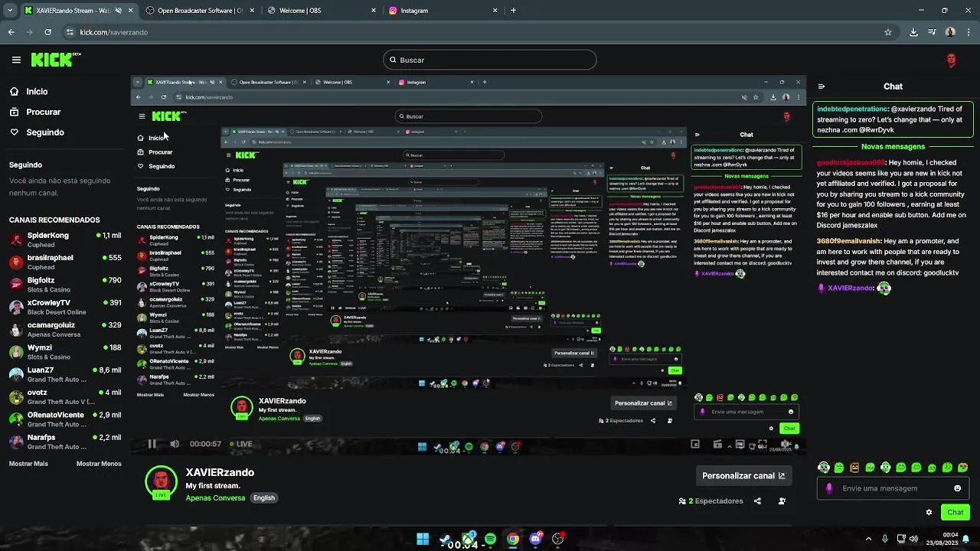Image resolution: width=980 pixels, height=551 pixels.
Task: Open Steam from the taskbar
Action: tap(445, 539)
